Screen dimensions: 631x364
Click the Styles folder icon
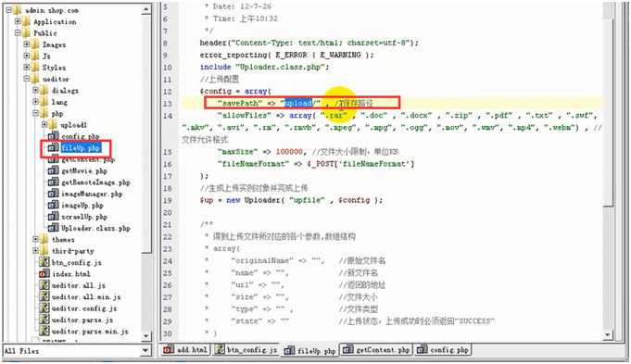35,68
